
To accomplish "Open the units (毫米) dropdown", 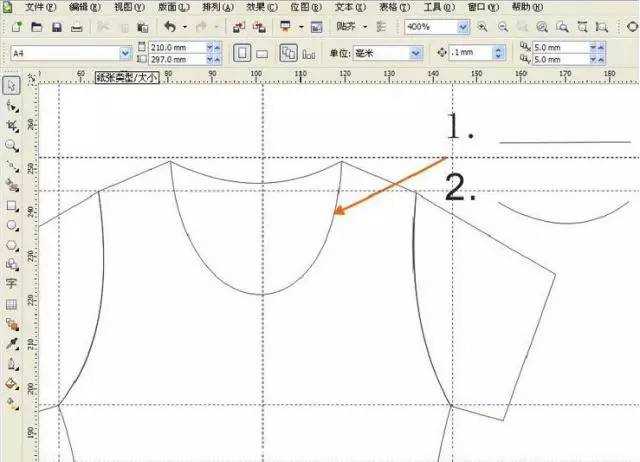I will click(x=415, y=52).
